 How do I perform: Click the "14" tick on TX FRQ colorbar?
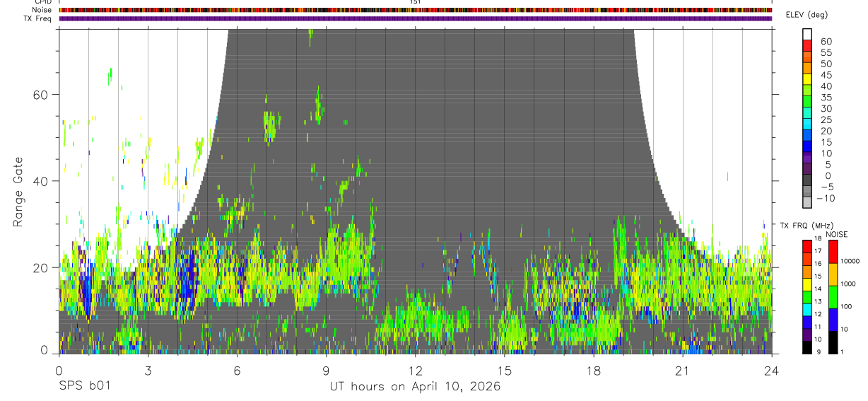click(817, 289)
